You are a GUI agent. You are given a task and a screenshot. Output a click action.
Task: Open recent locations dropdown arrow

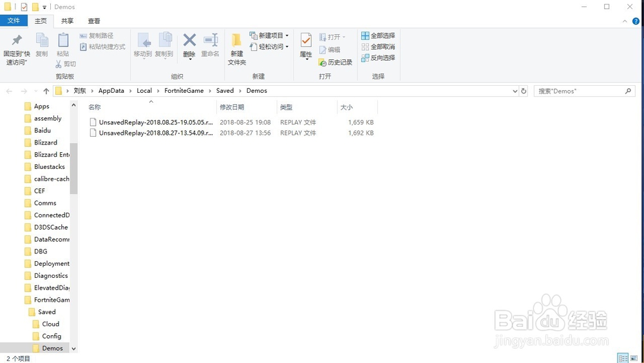tap(35, 91)
